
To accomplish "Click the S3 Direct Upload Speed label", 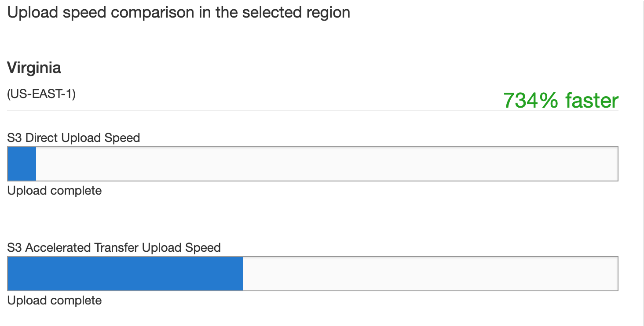I will click(73, 138).
